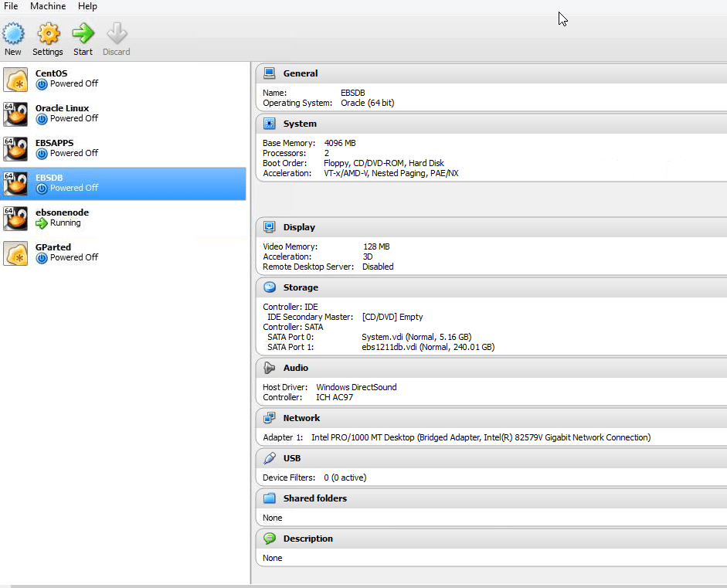This screenshot has width=727, height=588.
Task: Select the CentOS virtual machine name
Action: (52, 73)
